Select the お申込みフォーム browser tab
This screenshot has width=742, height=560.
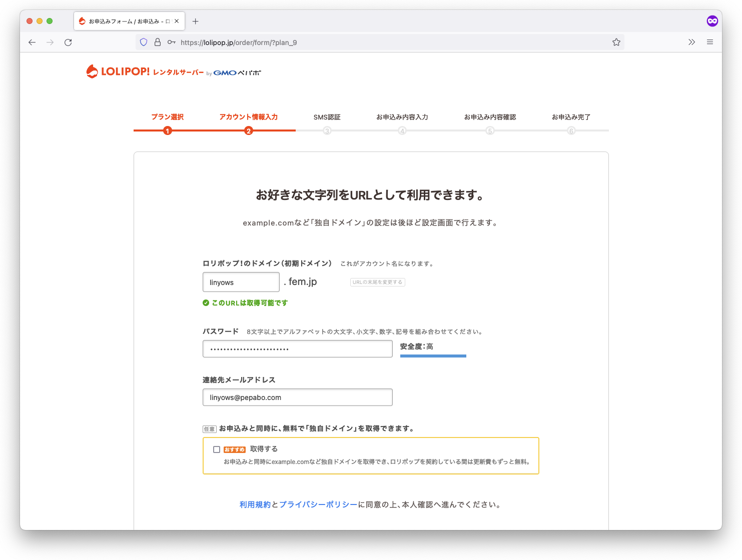click(125, 21)
